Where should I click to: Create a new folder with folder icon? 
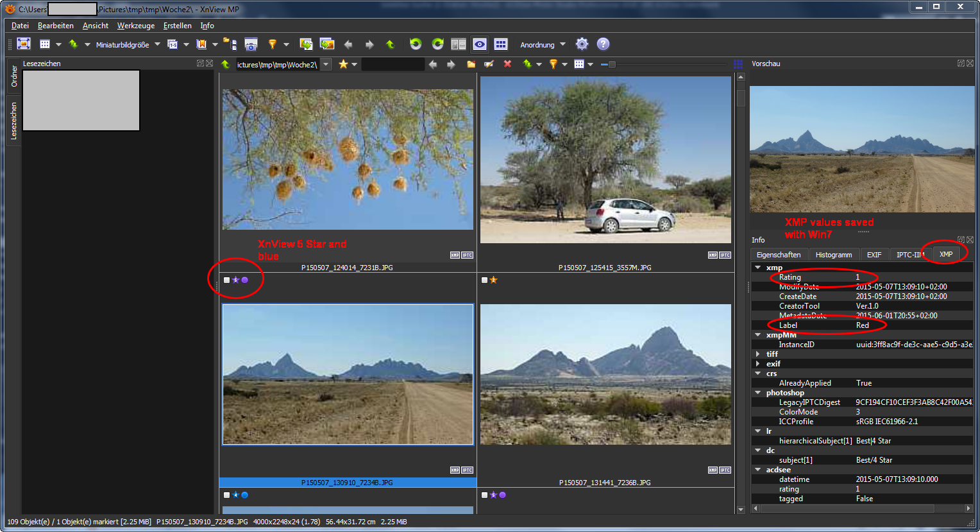[471, 64]
